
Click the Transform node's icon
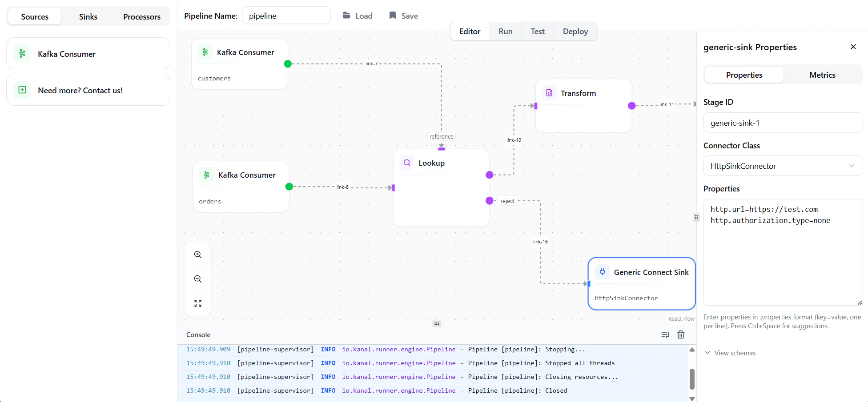[x=550, y=92]
